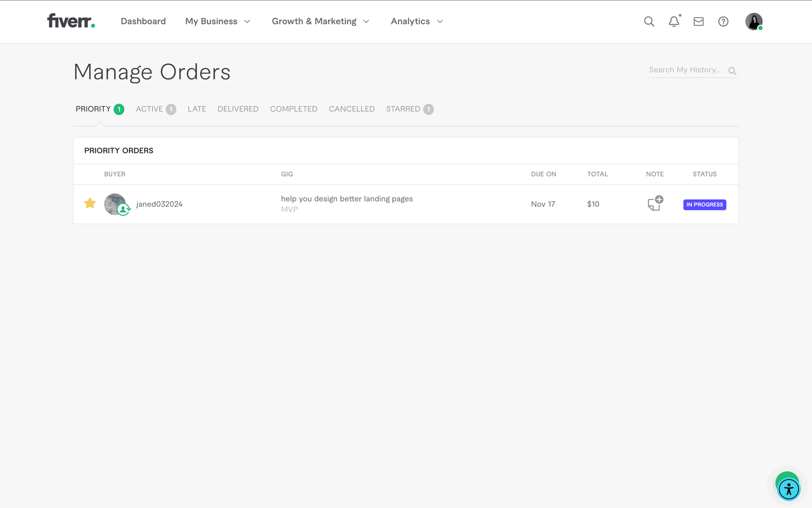Switch to the Cancelled tab

(352, 109)
